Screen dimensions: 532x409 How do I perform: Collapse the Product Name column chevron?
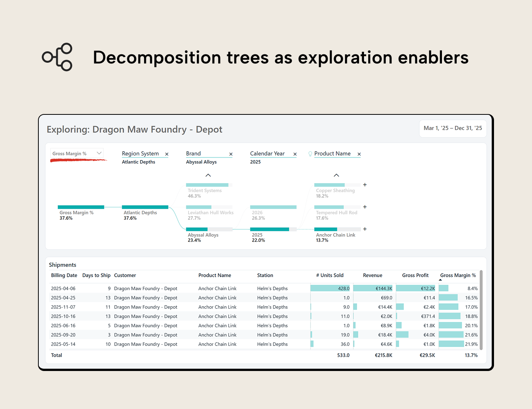tap(336, 175)
